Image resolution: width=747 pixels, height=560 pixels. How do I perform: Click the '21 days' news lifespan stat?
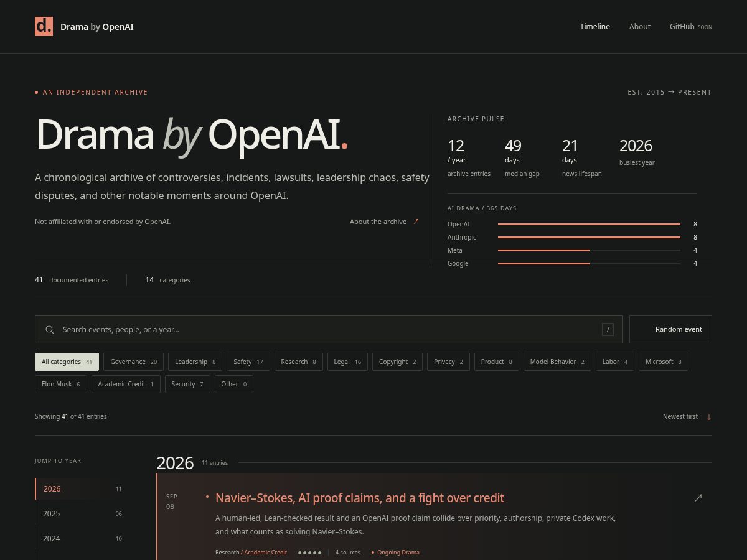point(582,158)
